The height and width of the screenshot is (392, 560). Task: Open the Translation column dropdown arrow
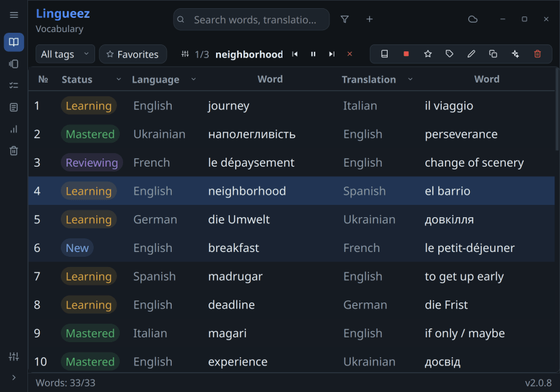pos(410,79)
